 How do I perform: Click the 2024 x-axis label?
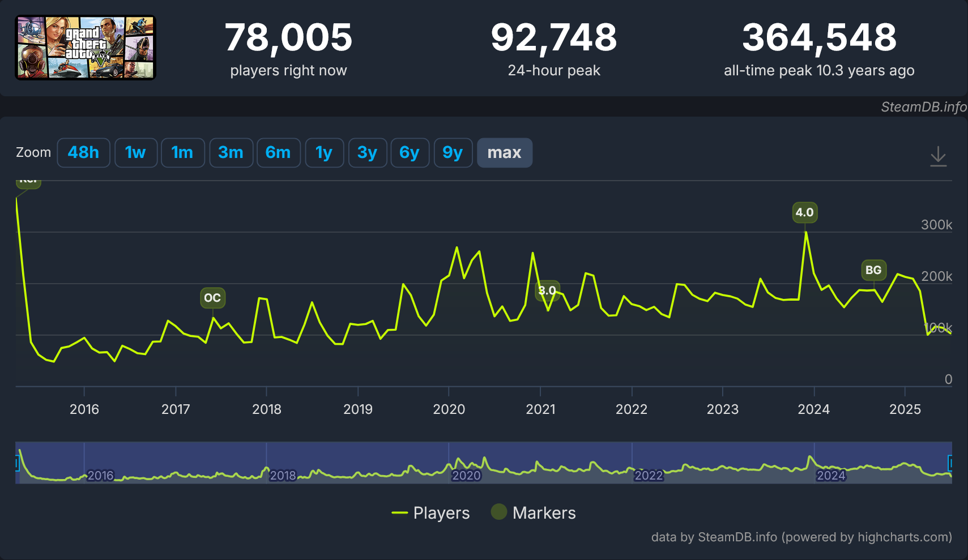pos(814,409)
